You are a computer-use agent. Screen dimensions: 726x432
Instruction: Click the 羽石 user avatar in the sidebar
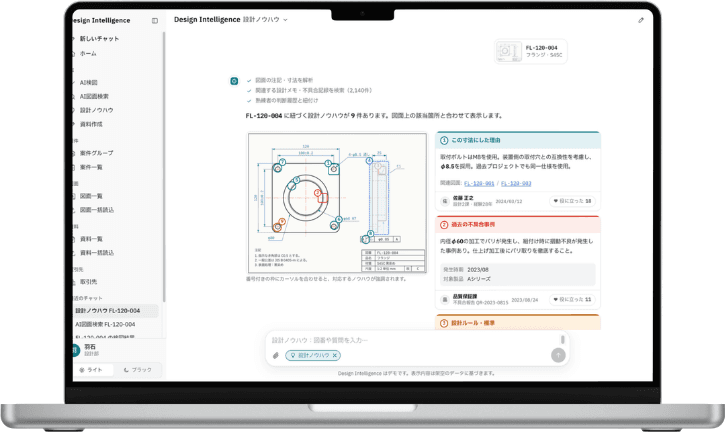pyautogui.click(x=75, y=350)
